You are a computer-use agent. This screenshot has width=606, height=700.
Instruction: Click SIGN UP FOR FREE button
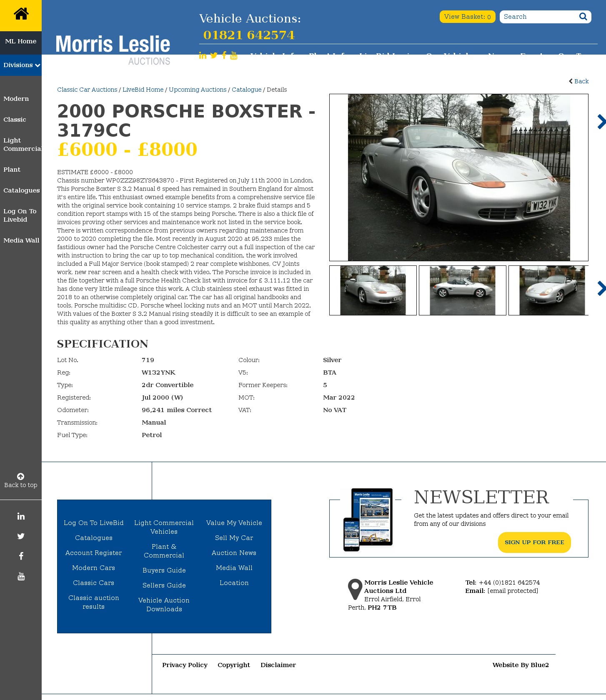pos(534,542)
